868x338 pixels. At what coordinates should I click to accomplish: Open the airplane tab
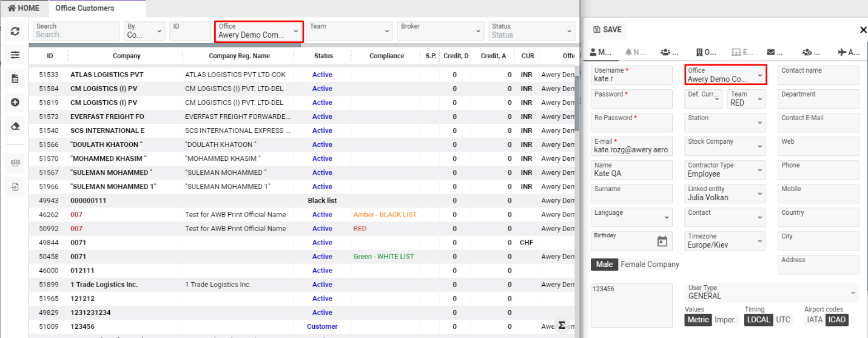[849, 52]
